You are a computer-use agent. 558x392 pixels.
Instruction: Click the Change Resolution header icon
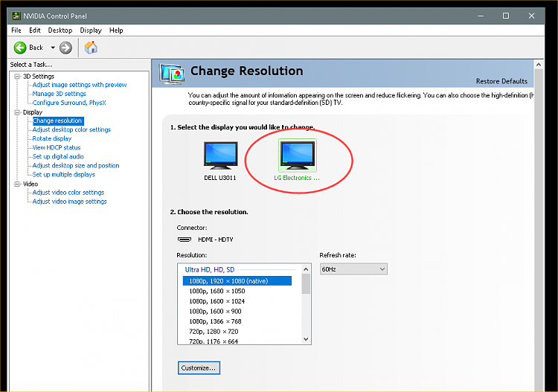172,74
